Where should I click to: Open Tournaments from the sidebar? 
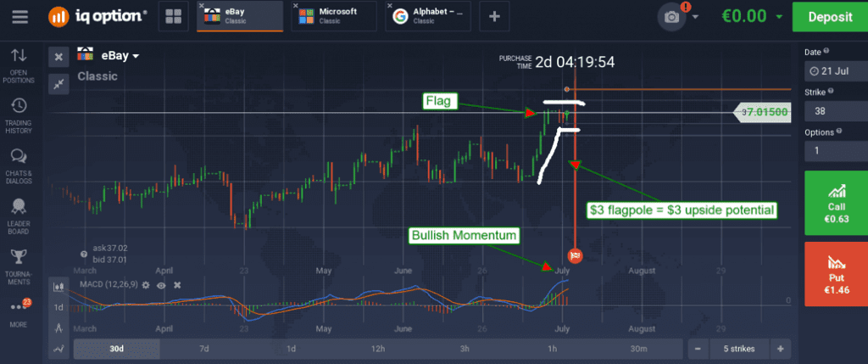[x=19, y=267]
